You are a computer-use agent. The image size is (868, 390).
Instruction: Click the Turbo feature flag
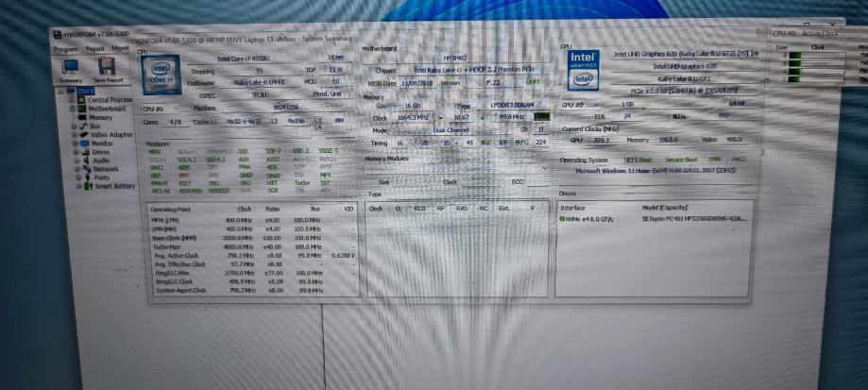[x=301, y=182]
